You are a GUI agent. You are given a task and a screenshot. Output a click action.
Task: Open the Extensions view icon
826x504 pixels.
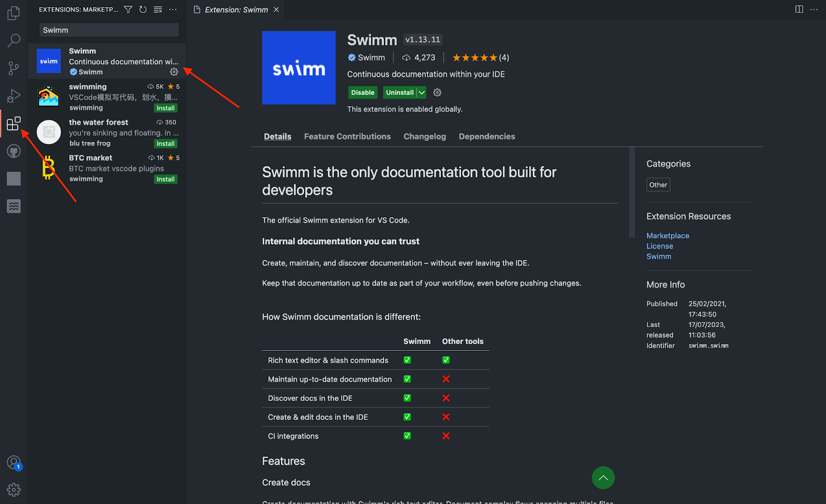(14, 123)
